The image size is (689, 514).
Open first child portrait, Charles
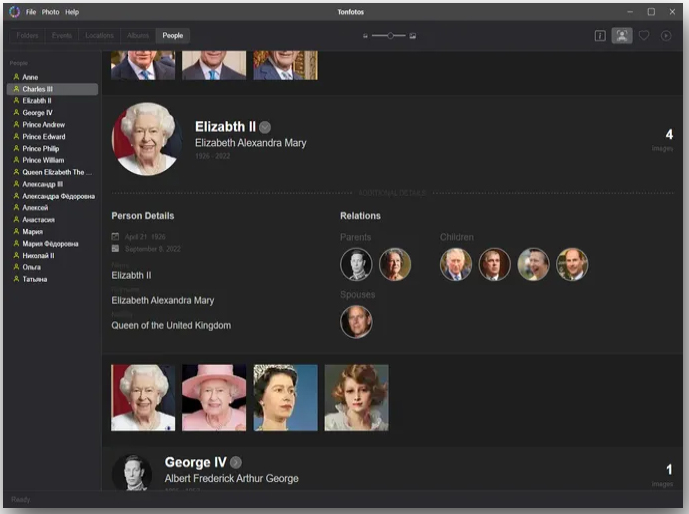pos(456,264)
